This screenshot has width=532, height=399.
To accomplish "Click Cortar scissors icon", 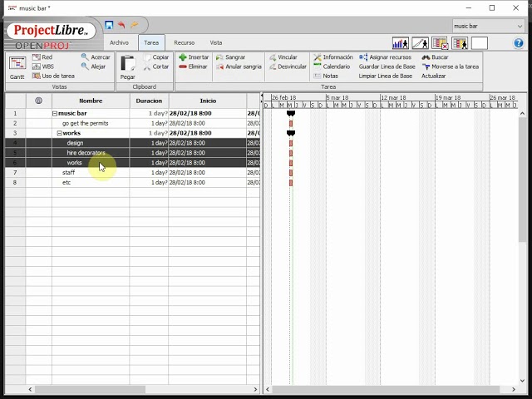I will (156, 66).
